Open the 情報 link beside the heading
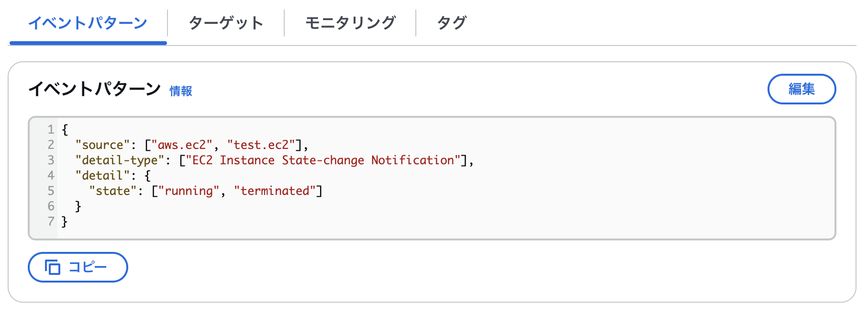 (181, 91)
